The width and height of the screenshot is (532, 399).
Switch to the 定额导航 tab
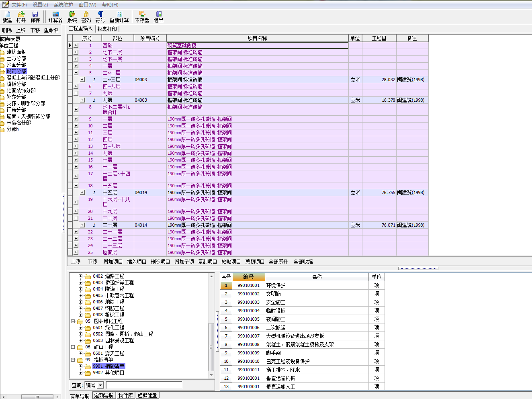point(104,395)
